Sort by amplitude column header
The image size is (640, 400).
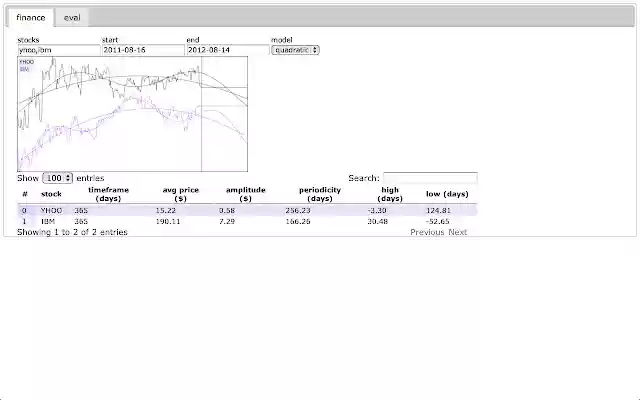click(x=245, y=194)
